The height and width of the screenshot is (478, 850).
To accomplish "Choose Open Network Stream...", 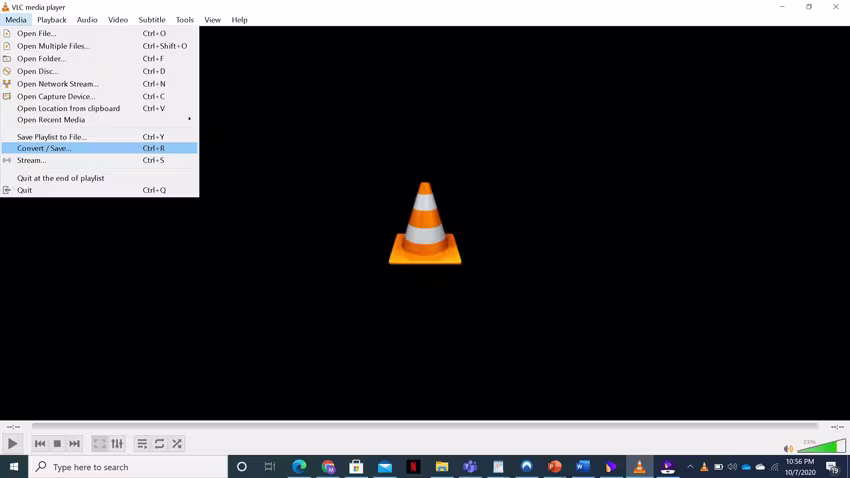I will point(99,84).
